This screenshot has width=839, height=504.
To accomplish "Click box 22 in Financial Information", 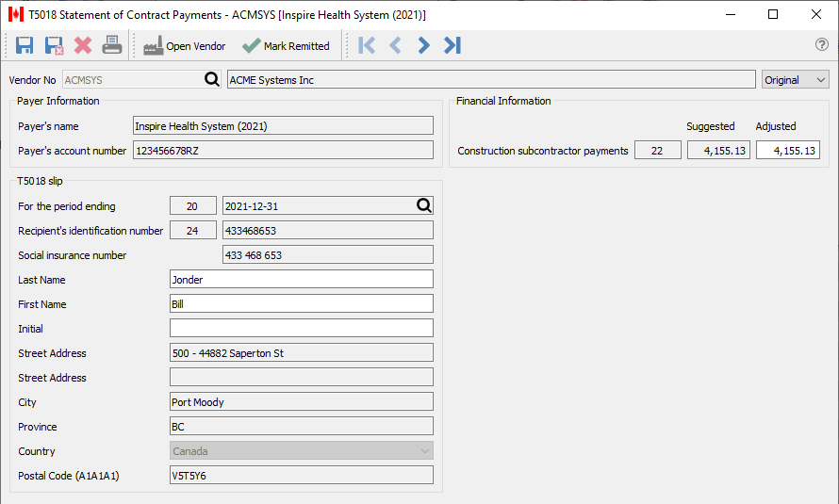I will click(x=658, y=150).
